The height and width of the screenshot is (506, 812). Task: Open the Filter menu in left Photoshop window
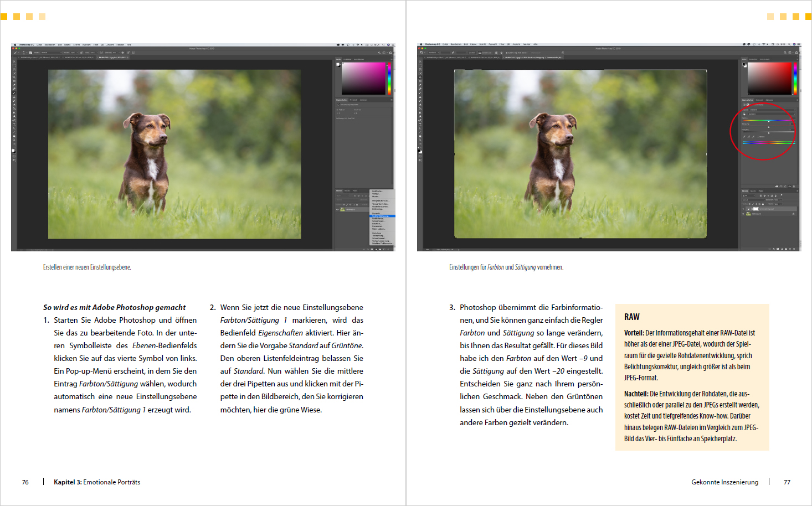point(95,45)
